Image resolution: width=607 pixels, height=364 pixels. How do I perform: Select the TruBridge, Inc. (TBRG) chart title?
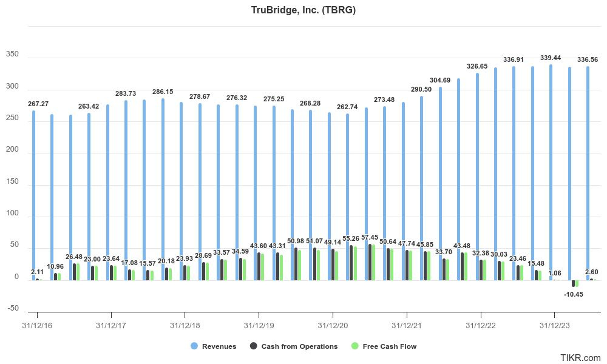(x=303, y=10)
